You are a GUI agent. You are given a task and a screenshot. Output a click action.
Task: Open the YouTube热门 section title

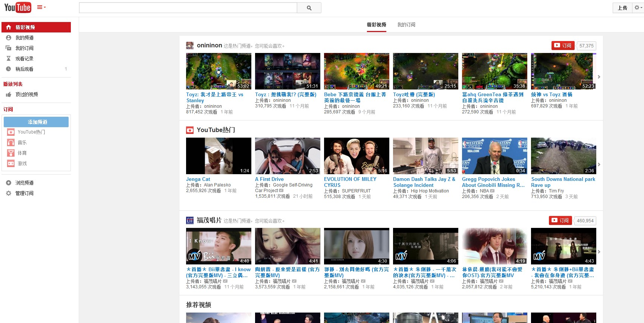pyautogui.click(x=216, y=130)
